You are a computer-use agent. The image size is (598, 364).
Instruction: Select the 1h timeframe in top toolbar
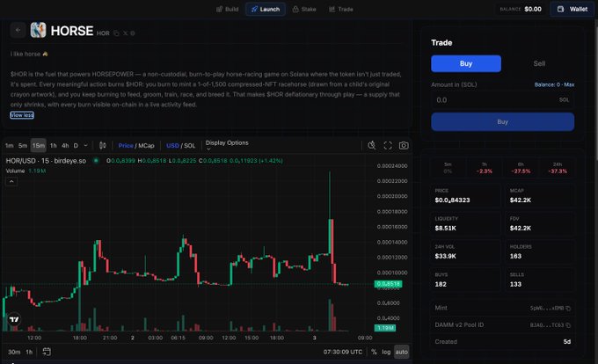54,146
